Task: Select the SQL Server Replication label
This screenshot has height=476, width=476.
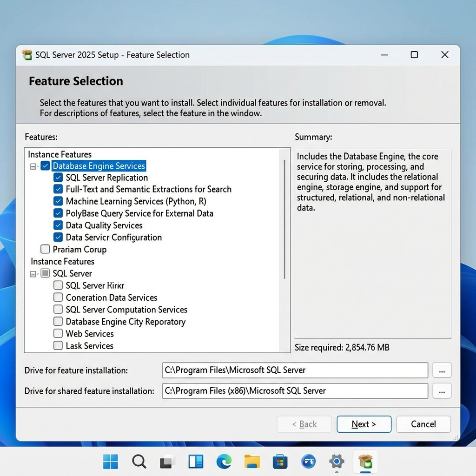Action: coord(107,178)
